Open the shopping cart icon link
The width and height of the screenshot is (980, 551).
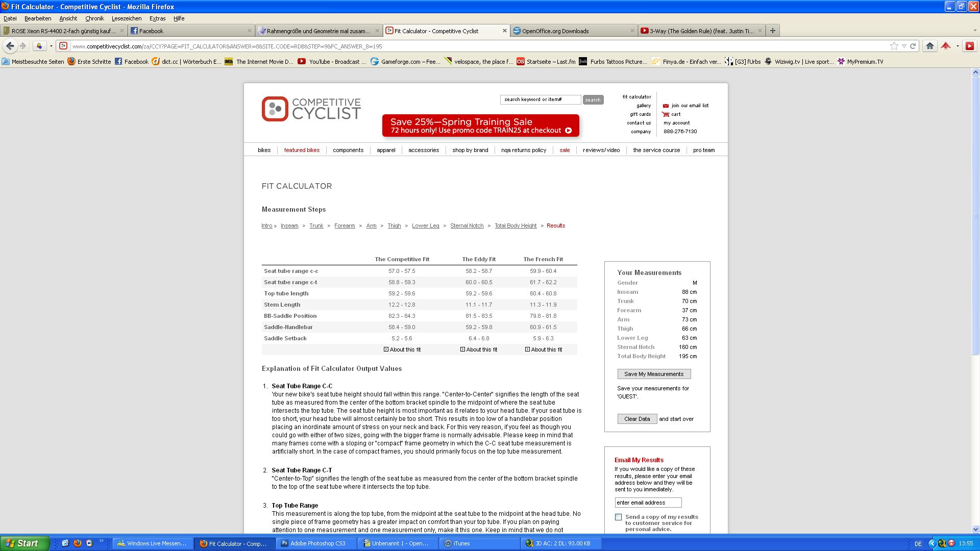[666, 114]
